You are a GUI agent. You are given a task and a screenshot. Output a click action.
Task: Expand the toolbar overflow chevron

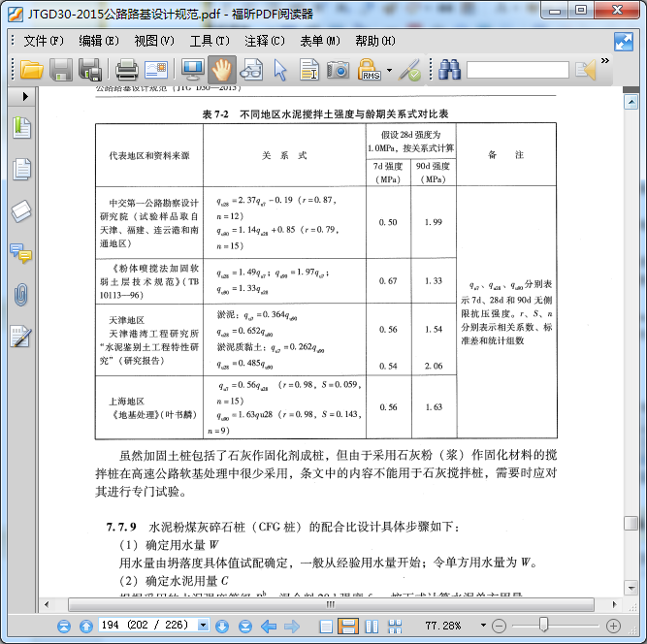605,61
